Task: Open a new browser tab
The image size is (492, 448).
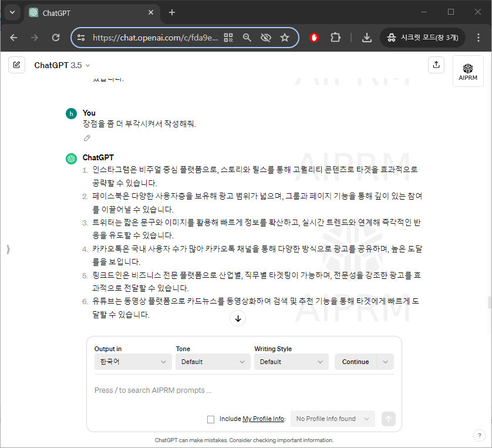Action: [172, 12]
